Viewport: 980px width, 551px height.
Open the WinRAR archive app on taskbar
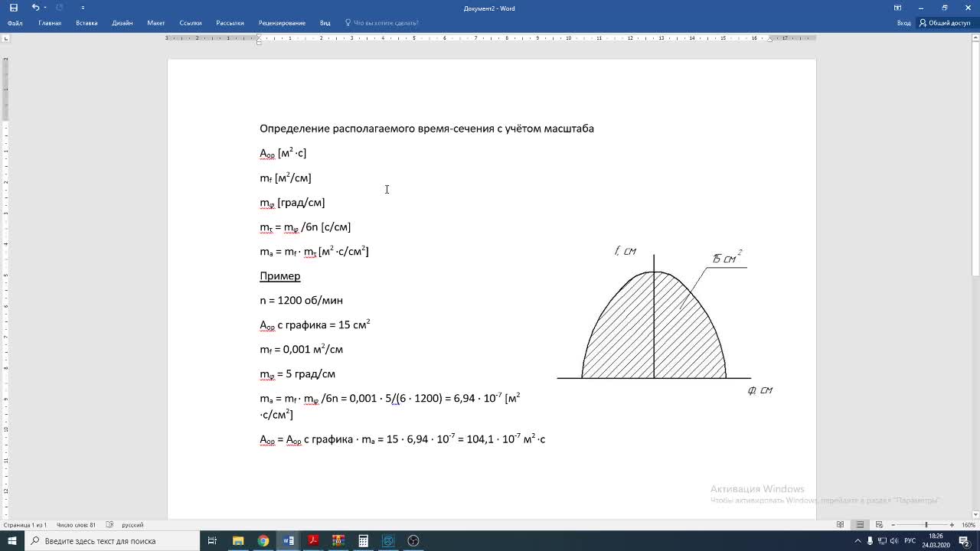[x=338, y=541]
